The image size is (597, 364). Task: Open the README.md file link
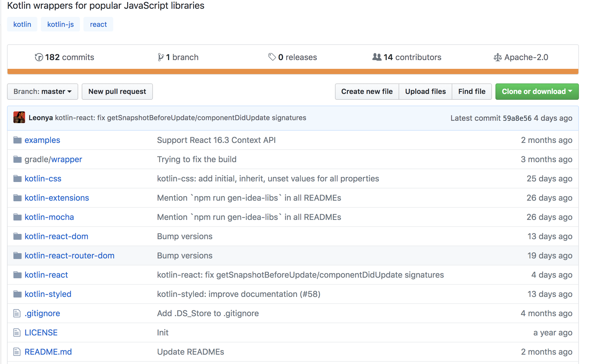point(48,352)
